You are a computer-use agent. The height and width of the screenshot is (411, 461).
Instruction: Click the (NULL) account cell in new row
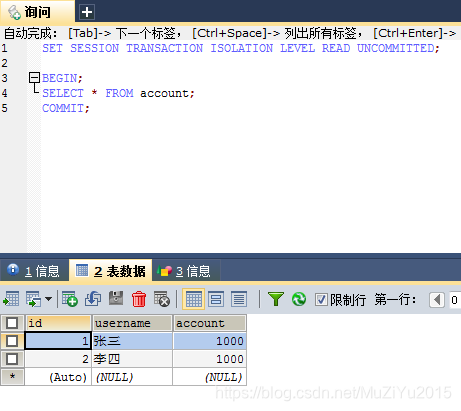pos(210,377)
